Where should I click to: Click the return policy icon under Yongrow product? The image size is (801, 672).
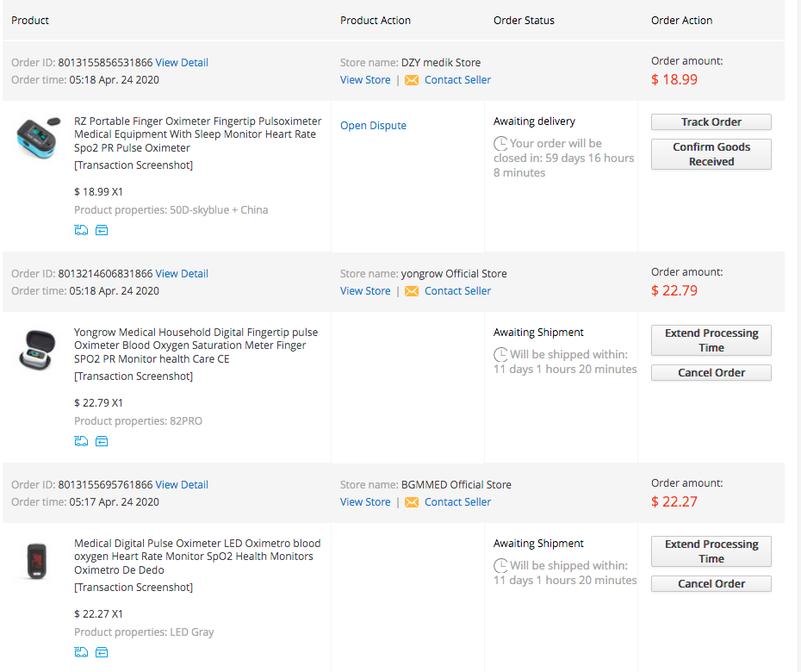(x=102, y=441)
